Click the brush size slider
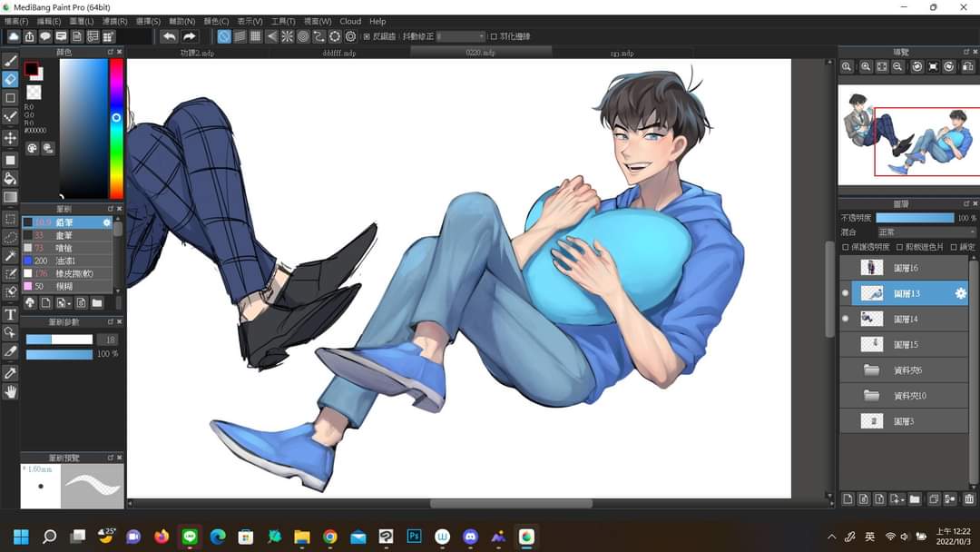 click(59, 340)
